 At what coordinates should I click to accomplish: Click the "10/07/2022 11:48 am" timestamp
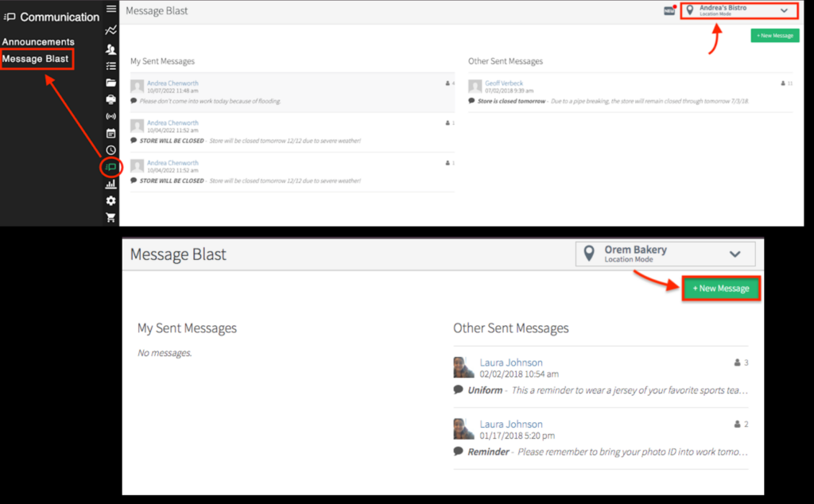[172, 91]
